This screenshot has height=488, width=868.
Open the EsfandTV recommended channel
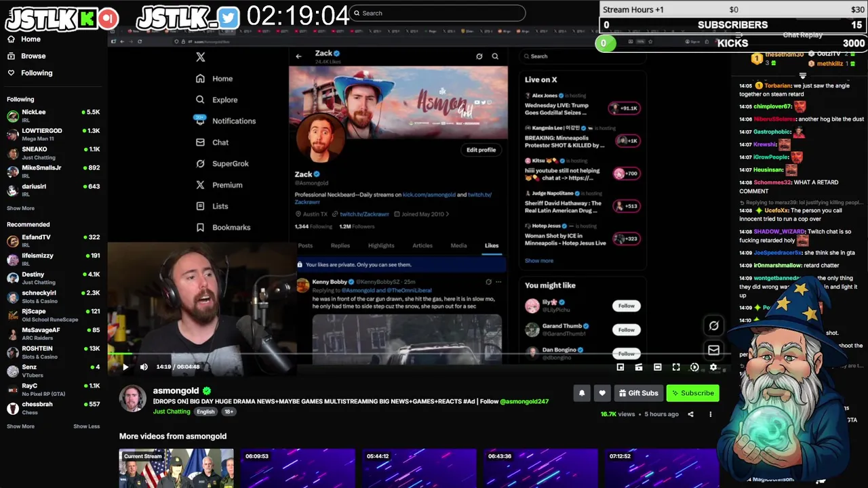(53, 241)
